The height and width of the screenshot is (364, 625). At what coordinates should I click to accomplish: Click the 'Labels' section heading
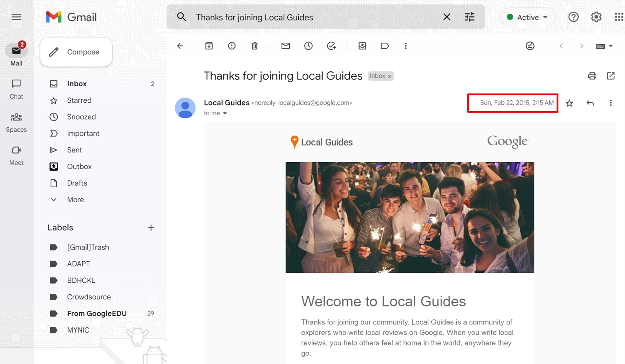60,228
